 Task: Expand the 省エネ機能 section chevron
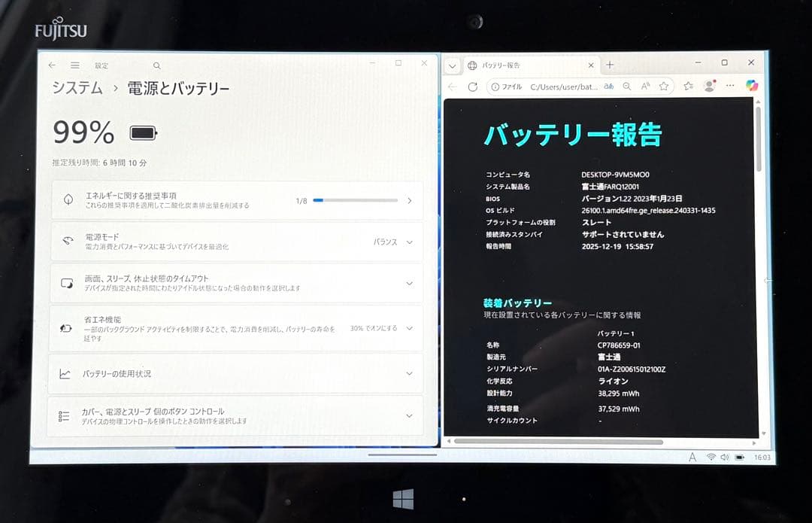point(409,329)
